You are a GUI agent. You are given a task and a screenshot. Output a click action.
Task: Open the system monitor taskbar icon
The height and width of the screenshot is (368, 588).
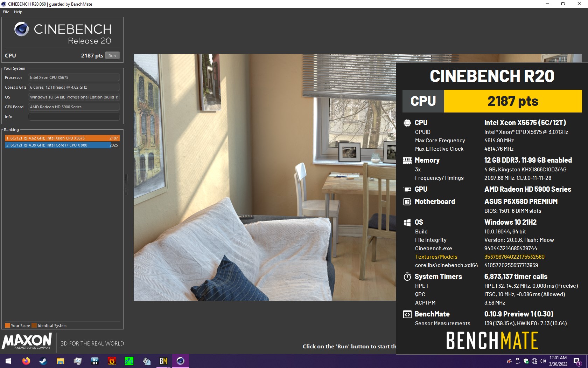click(77, 361)
